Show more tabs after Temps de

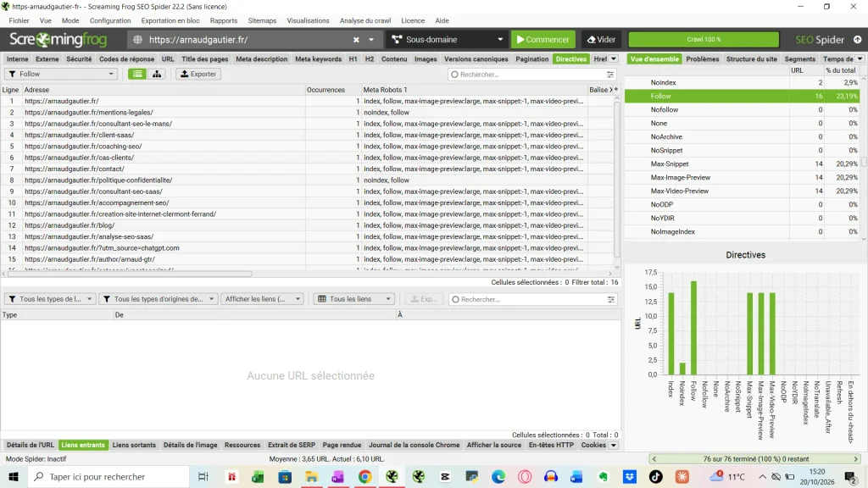(x=860, y=59)
